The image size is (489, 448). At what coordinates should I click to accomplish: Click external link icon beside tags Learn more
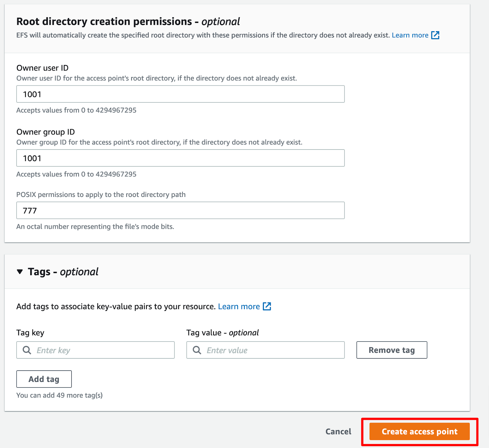267,306
